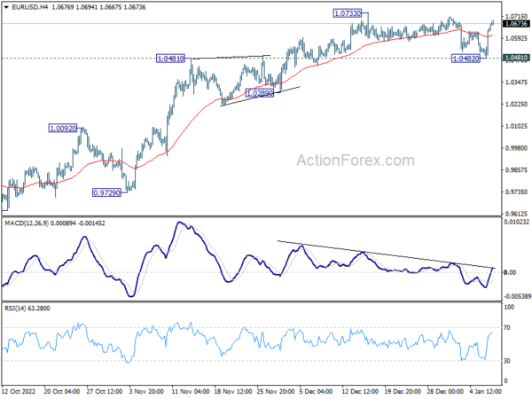
Task: Click the 1.04810 horizontal level tag on axis
Action: coord(516,58)
